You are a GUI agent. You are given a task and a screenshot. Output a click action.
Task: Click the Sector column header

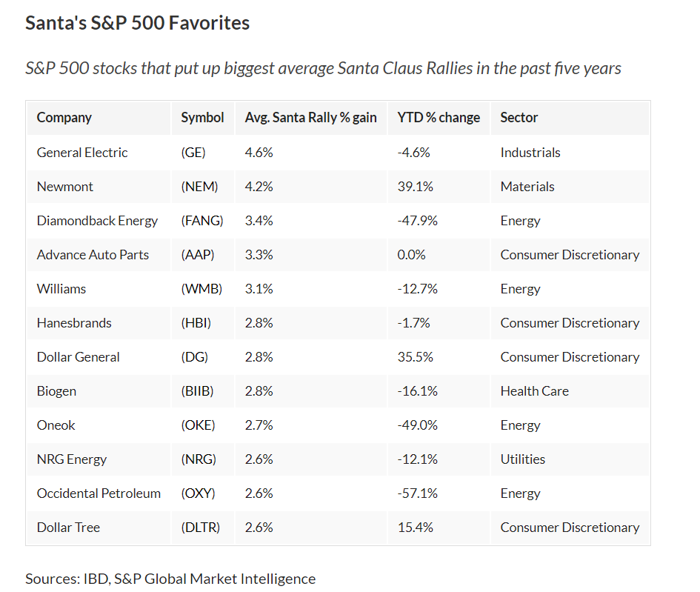519,117
